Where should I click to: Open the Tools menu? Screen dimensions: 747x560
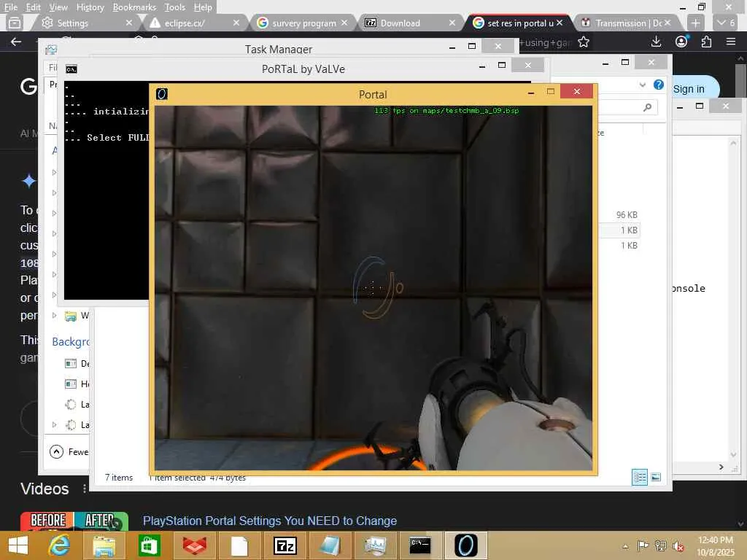[x=174, y=7]
